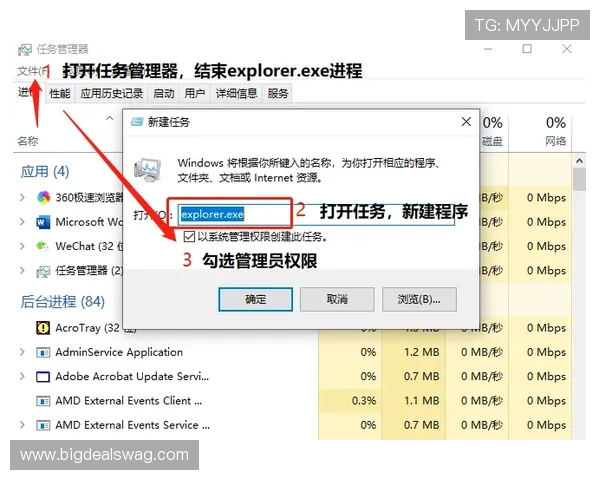Click the Run computer icon in dialog
The image size is (600, 480).
(x=147, y=170)
